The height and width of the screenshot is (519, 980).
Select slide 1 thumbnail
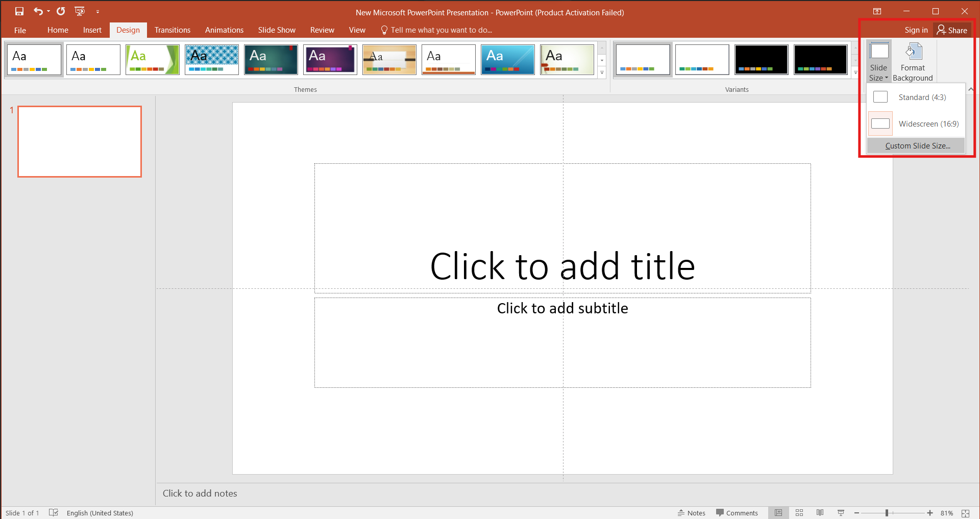(x=80, y=141)
